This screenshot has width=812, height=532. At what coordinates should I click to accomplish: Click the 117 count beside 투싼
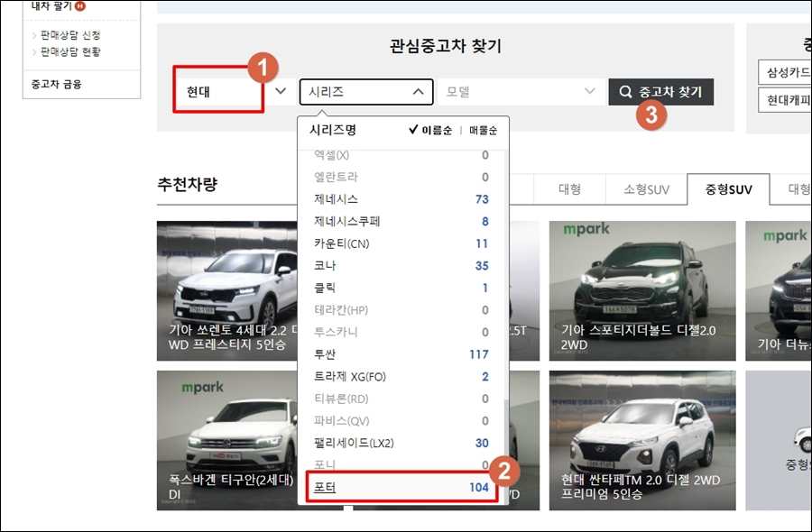(x=478, y=354)
